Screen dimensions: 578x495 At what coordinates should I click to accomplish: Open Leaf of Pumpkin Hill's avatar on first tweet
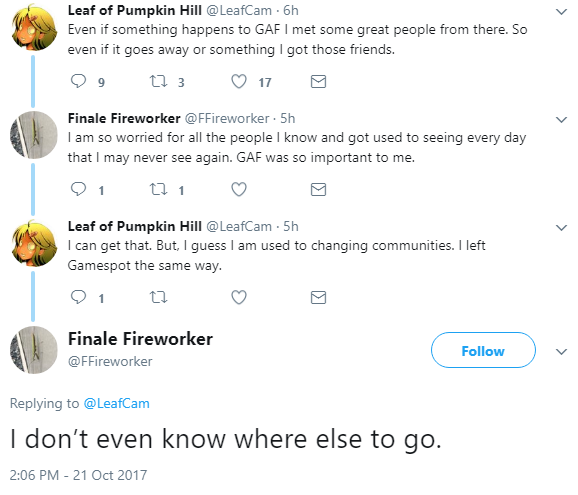34,27
